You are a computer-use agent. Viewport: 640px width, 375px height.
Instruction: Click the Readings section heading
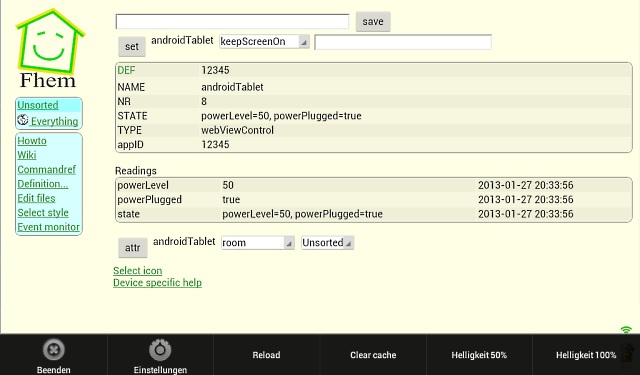(x=136, y=171)
